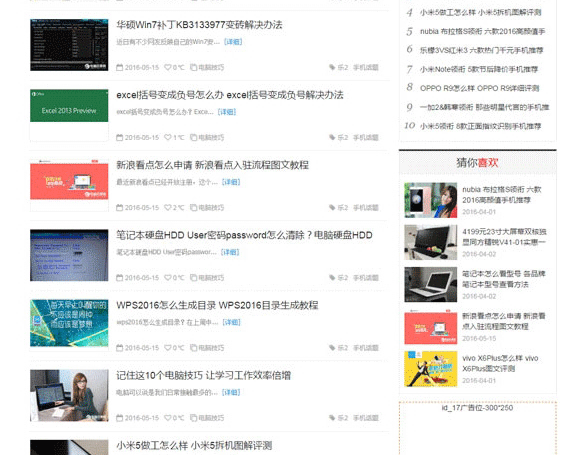Like the 新浪看点怎么申请 main article via heart icon
Screen dimensions: 587x455
168,207
